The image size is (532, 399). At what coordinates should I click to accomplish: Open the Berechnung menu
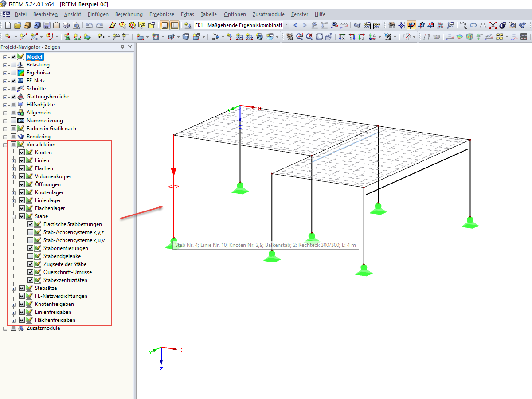(129, 14)
